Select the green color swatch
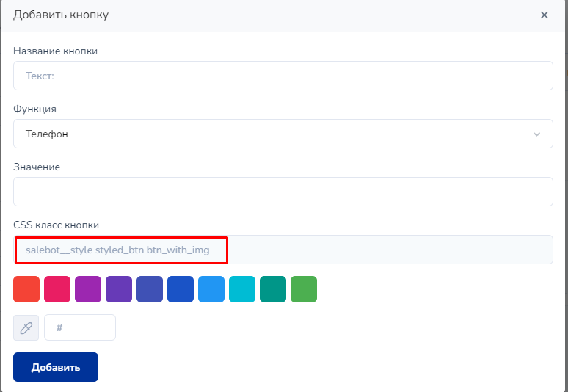 [x=304, y=289]
